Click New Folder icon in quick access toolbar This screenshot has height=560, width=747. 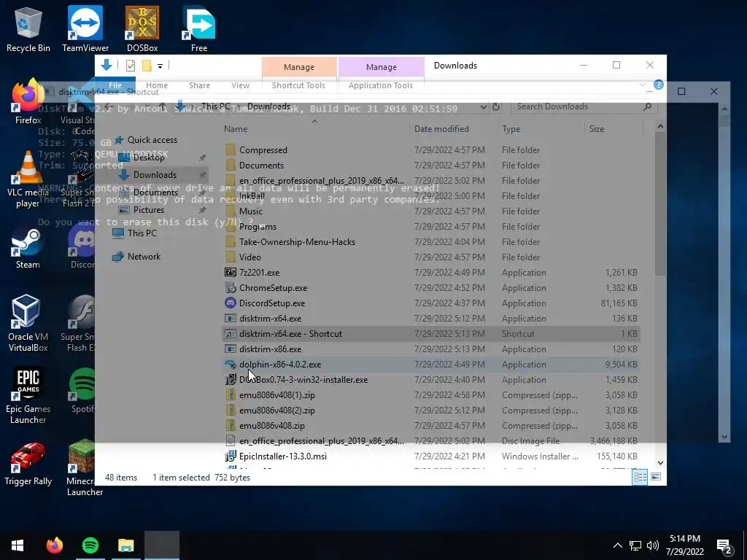(147, 66)
